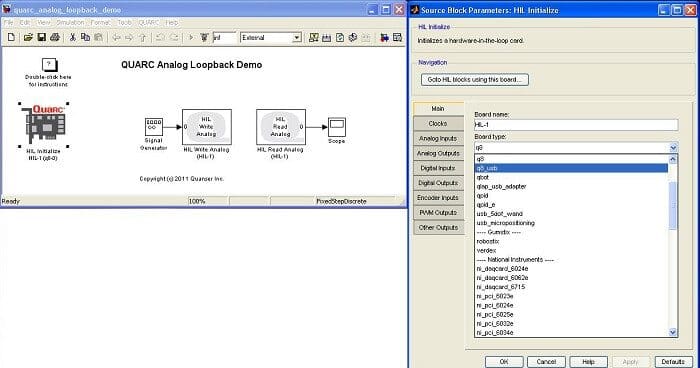
Task: Switch to the Clocks tab
Action: coord(438,124)
